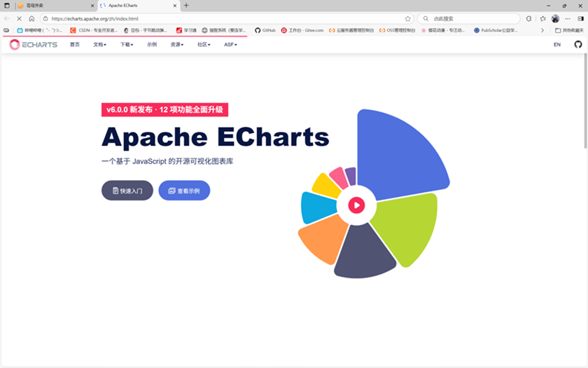Open the GitHub icon in the site header
The height and width of the screenshot is (368, 588).
tap(578, 44)
